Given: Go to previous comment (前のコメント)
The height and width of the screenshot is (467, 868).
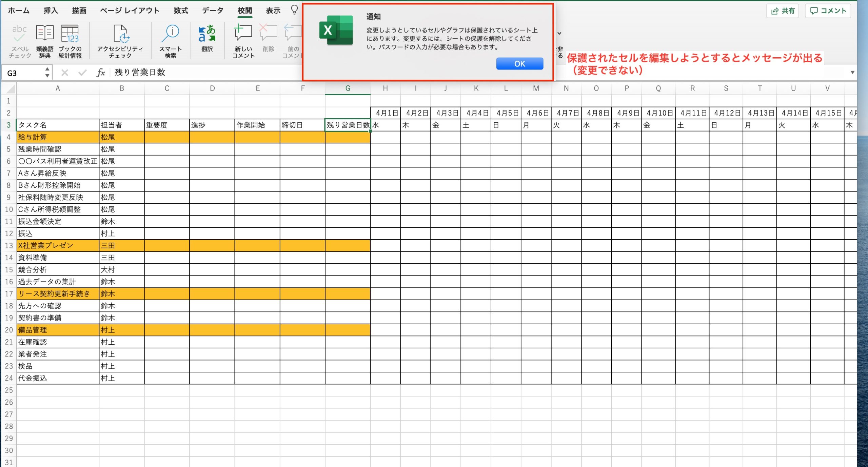Looking at the screenshot, I should 292,41.
